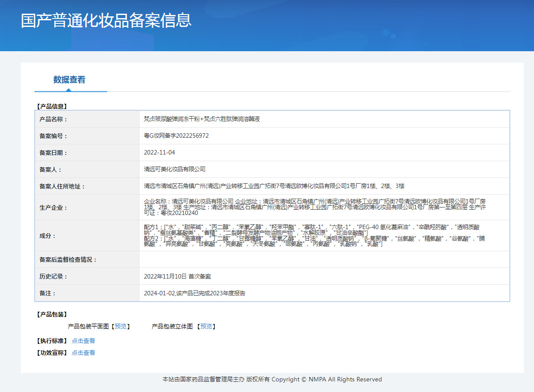This screenshot has height=392, width=534.
Task: Click 点击查看 next to 执行标准
Action: [83, 341]
